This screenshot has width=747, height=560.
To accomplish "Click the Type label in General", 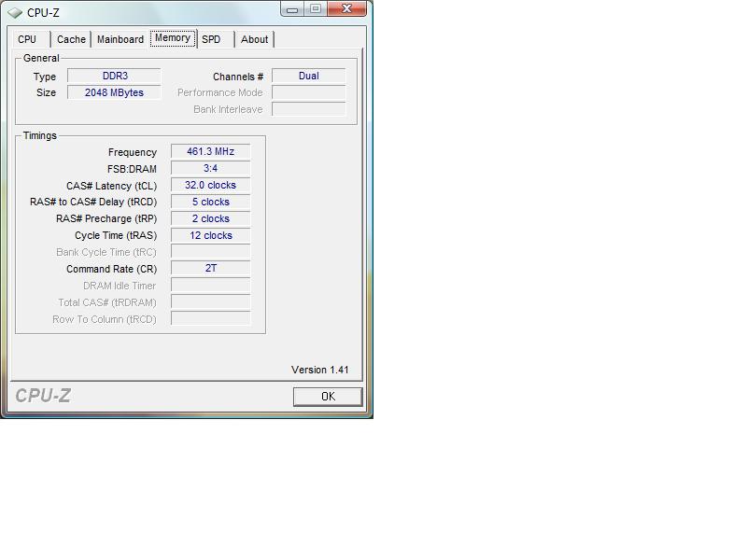I will 45,77.
